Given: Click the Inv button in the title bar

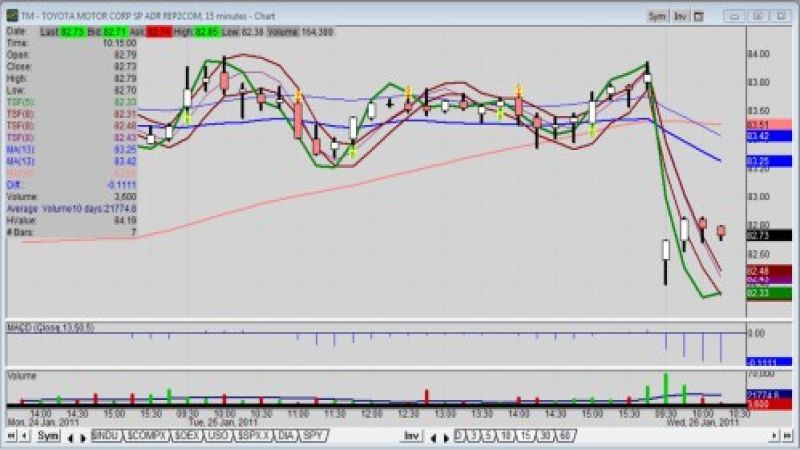Looking at the screenshot, I should (681, 16).
